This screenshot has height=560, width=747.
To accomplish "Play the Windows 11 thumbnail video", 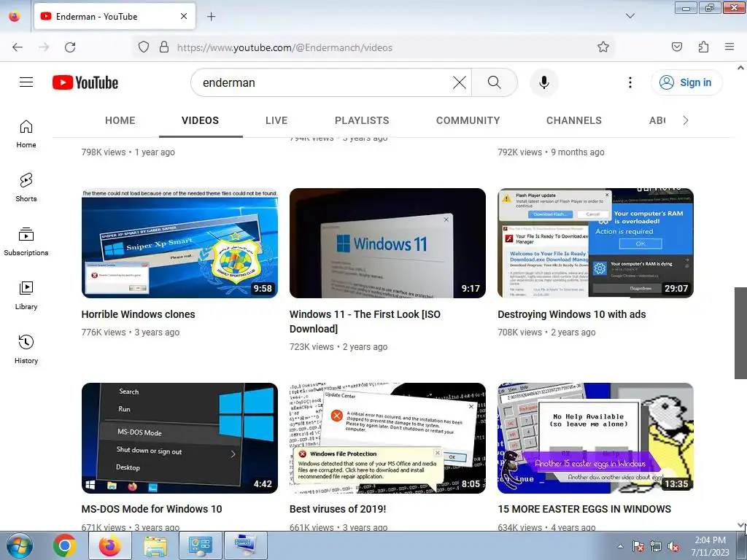I will click(x=388, y=243).
